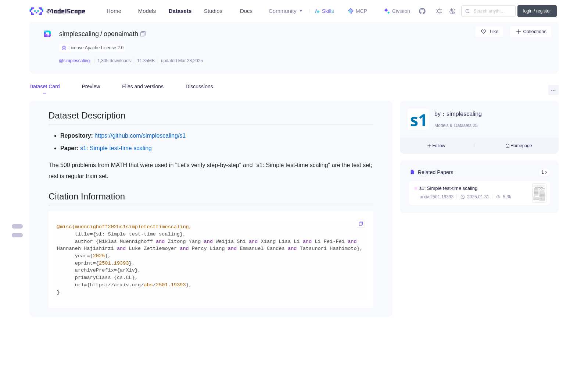Expand the Community dropdown
This screenshot has height=368, width=588.
tap(286, 11)
